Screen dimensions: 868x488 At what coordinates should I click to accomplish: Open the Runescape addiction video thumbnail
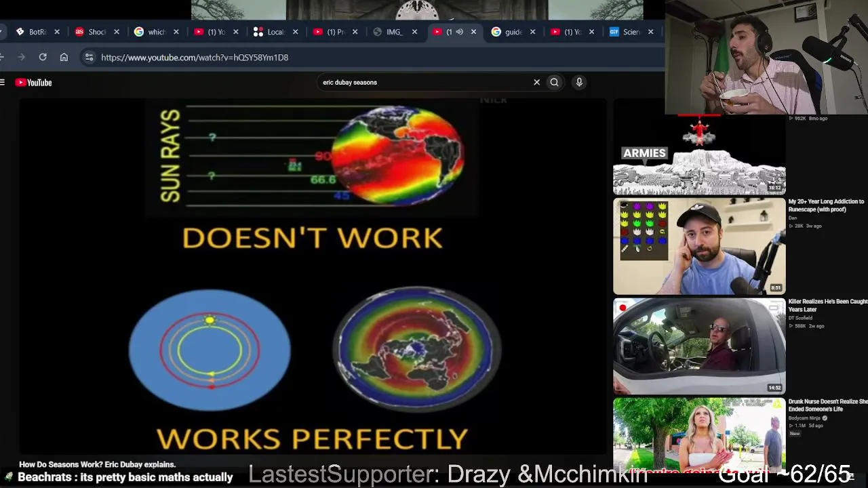click(699, 246)
